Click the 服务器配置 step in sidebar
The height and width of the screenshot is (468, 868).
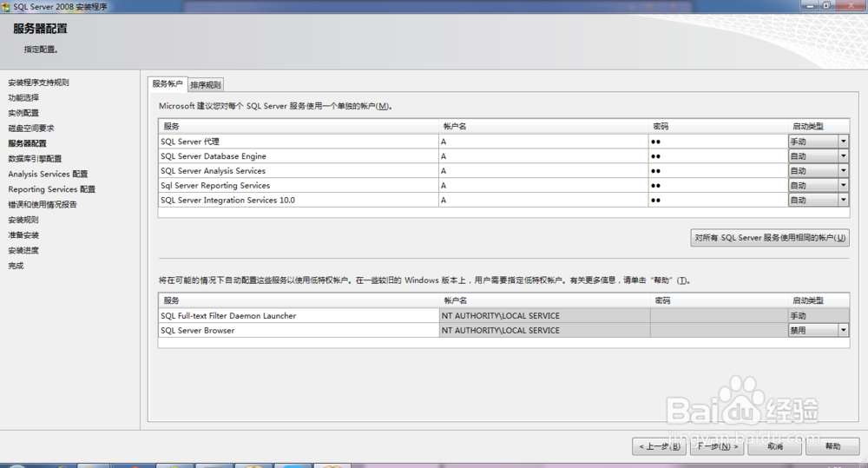point(27,143)
